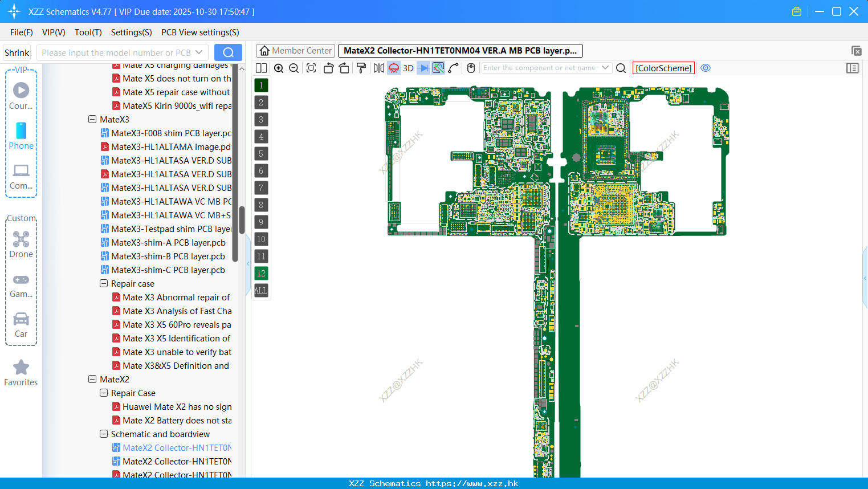868x489 pixels.
Task: Open the Settings(S) menu
Action: tap(132, 32)
